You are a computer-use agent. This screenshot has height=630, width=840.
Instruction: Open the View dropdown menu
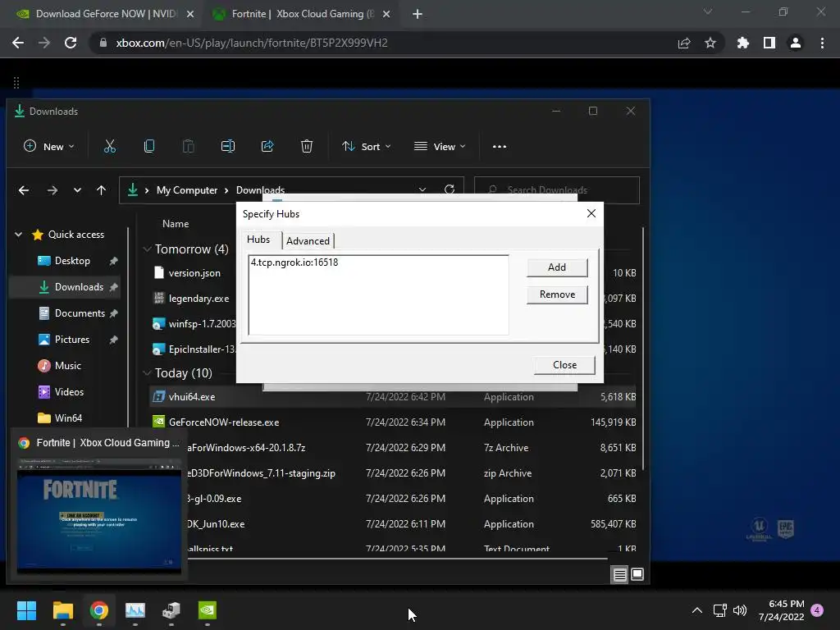pos(440,146)
